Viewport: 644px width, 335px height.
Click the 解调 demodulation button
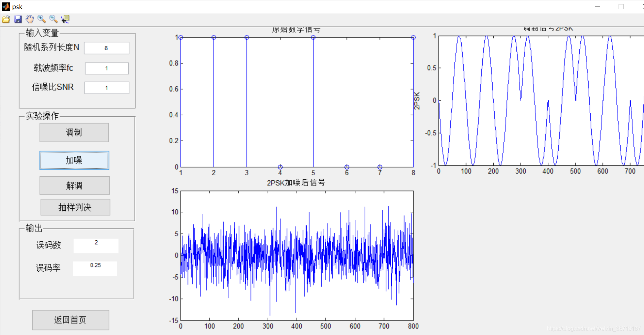[75, 186]
